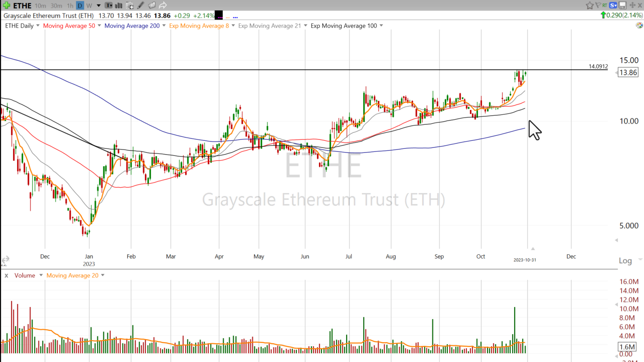Screen dimensions: 644x362
Task: Click the Jan 2023 time axis label
Action: [89, 260]
